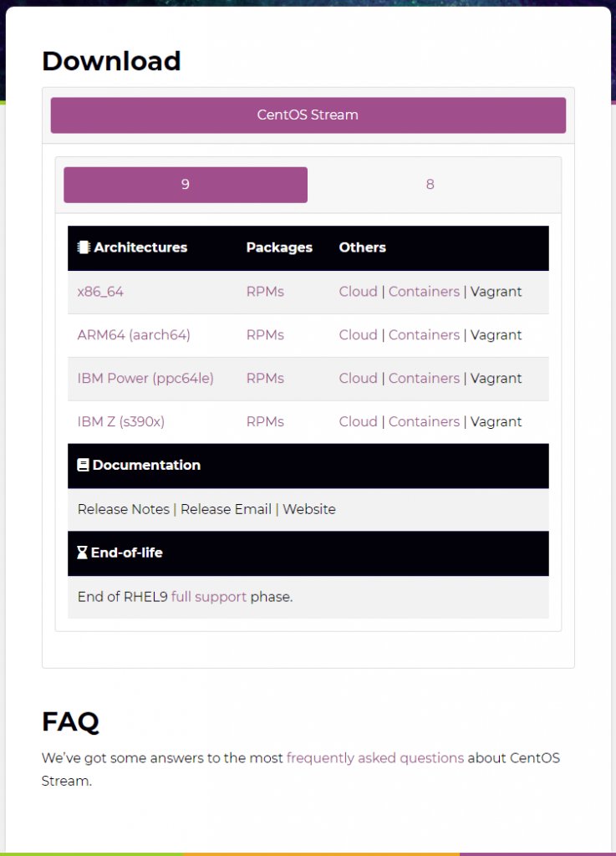Open RPMs for x86_64
The height and width of the screenshot is (856, 616).
pyautogui.click(x=265, y=292)
